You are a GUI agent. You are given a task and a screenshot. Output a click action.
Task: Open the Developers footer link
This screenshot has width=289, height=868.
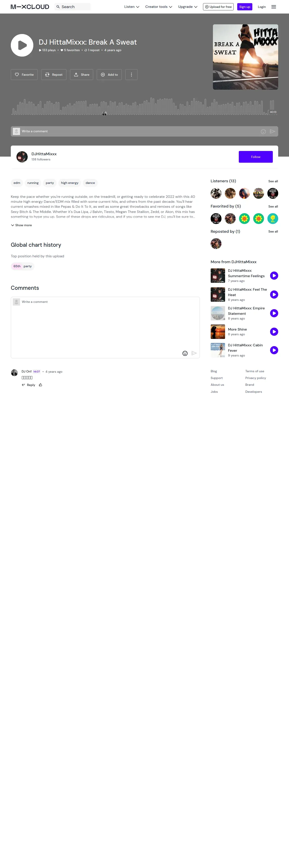click(x=254, y=392)
